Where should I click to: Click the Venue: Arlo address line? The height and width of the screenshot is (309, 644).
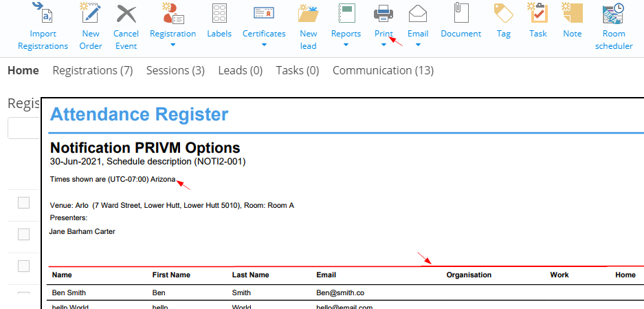(172, 205)
